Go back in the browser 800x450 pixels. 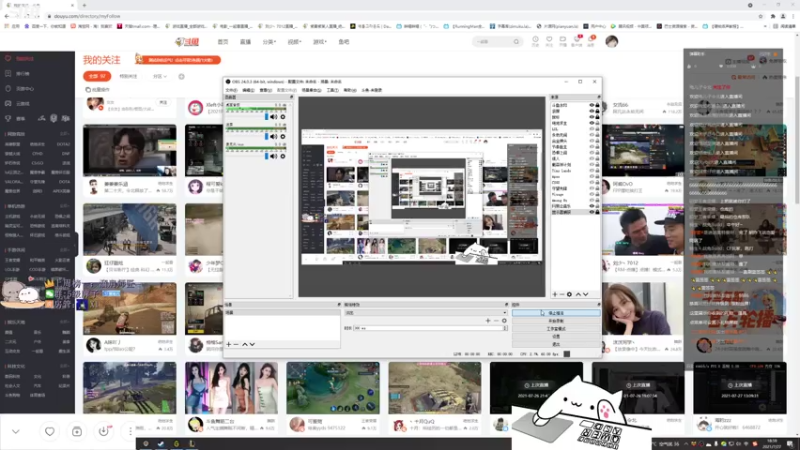coord(7,16)
